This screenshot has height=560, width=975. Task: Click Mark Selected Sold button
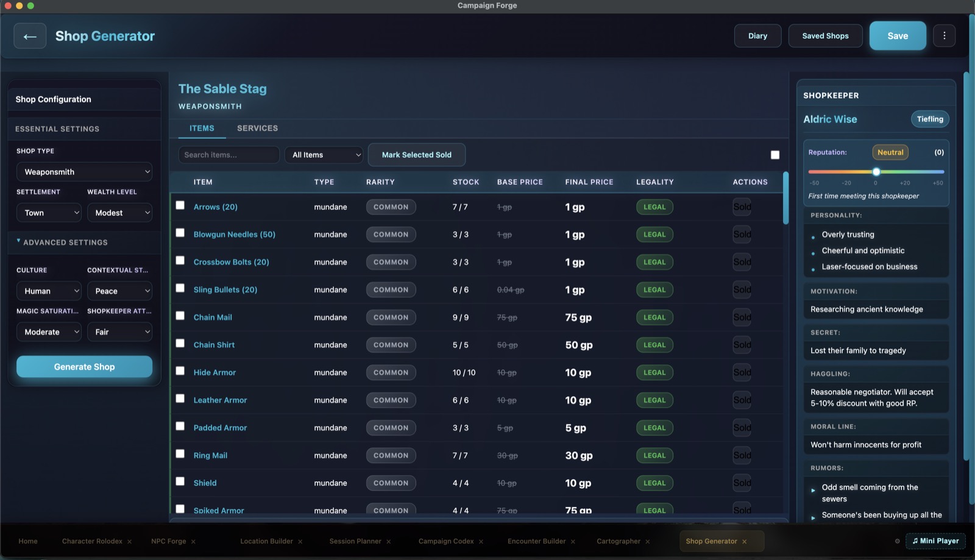(x=417, y=155)
